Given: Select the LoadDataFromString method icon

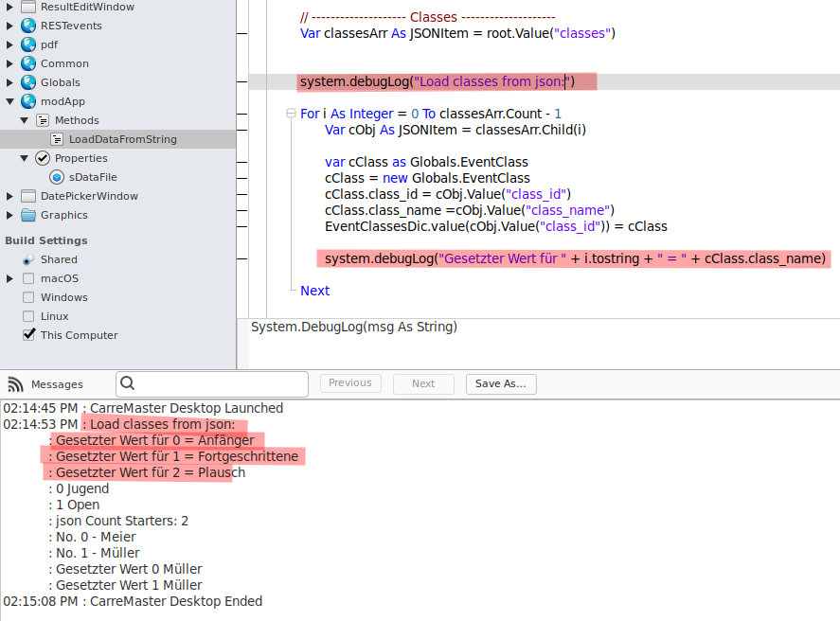Looking at the screenshot, I should pos(57,139).
